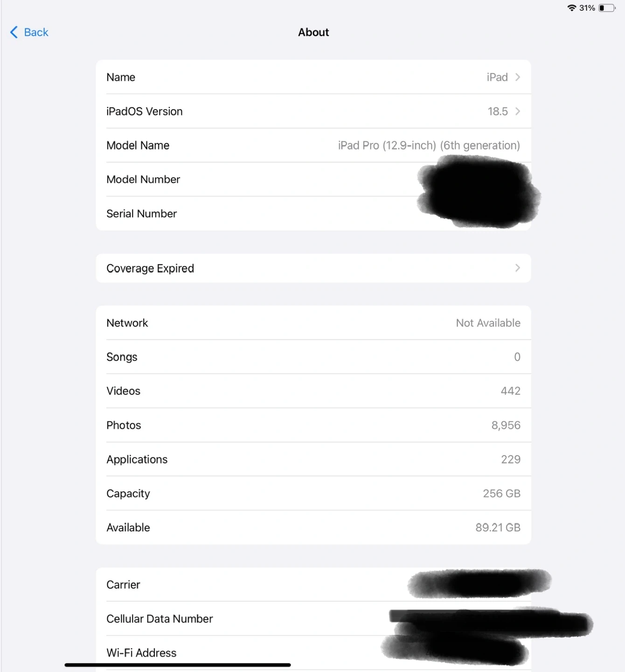The height and width of the screenshot is (672, 625).
Task: Tap the Network Not Available row
Action: [313, 323]
